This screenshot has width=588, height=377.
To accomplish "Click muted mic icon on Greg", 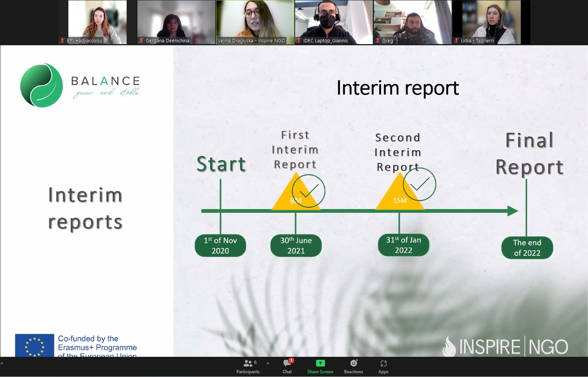I will [x=378, y=40].
